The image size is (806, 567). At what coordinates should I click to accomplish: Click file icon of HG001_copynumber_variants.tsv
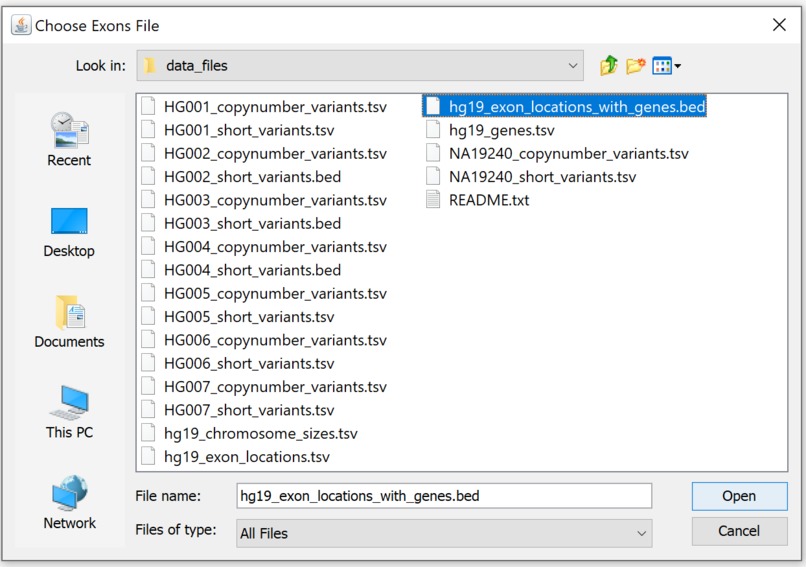point(148,106)
